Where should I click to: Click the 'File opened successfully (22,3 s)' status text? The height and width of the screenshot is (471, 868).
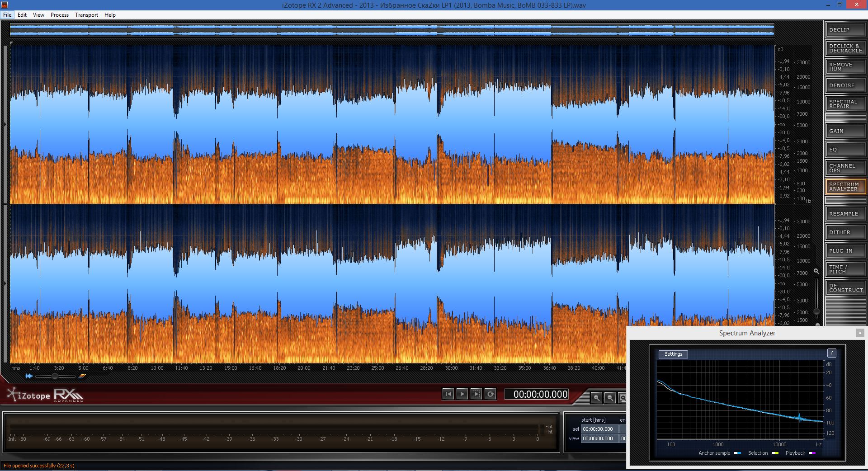[39, 466]
